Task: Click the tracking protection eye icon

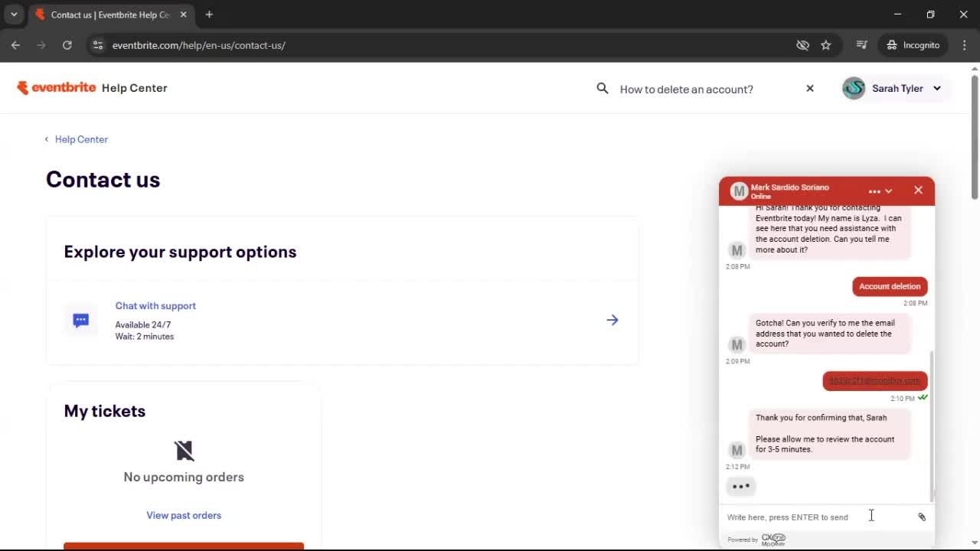Action: [802, 45]
